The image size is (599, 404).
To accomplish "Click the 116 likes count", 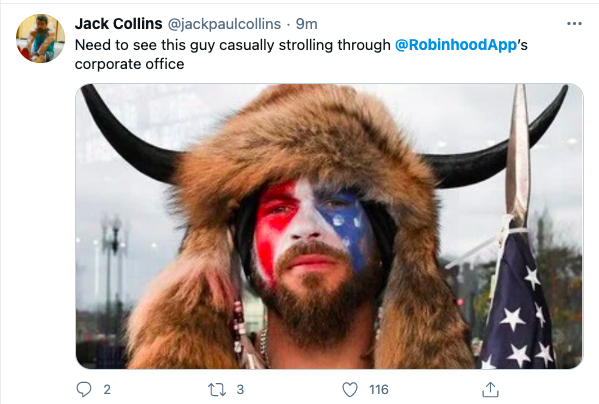I will click(x=379, y=389).
